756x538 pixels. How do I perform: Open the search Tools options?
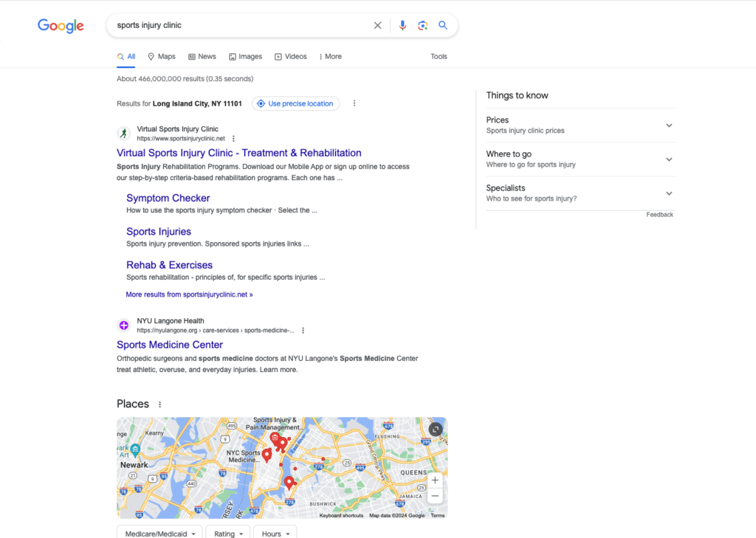point(439,56)
